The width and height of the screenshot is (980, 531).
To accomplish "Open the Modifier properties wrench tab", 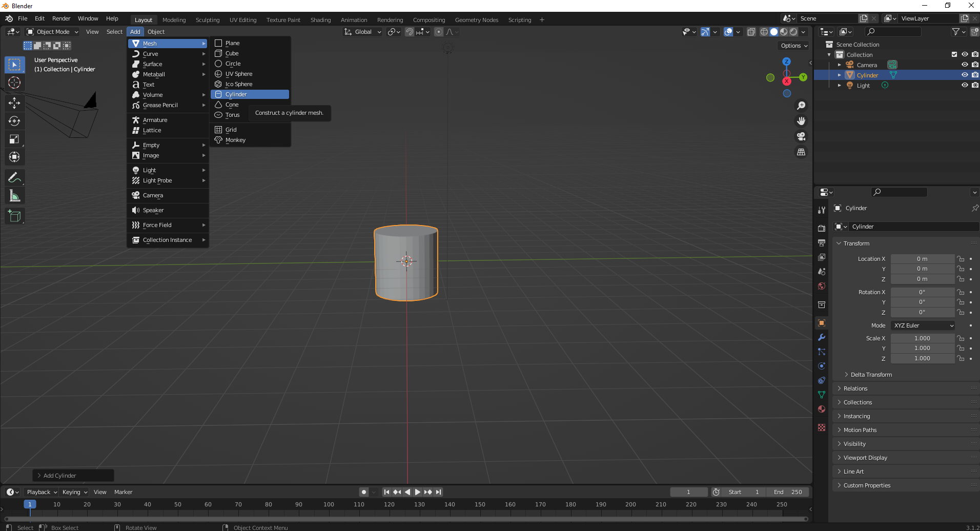I will [x=822, y=337].
